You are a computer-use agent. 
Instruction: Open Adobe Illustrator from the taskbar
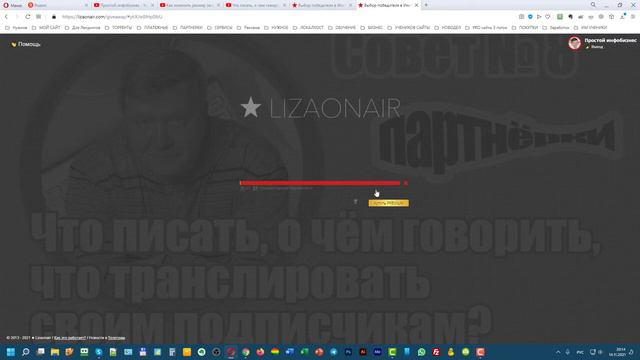(x=363, y=352)
